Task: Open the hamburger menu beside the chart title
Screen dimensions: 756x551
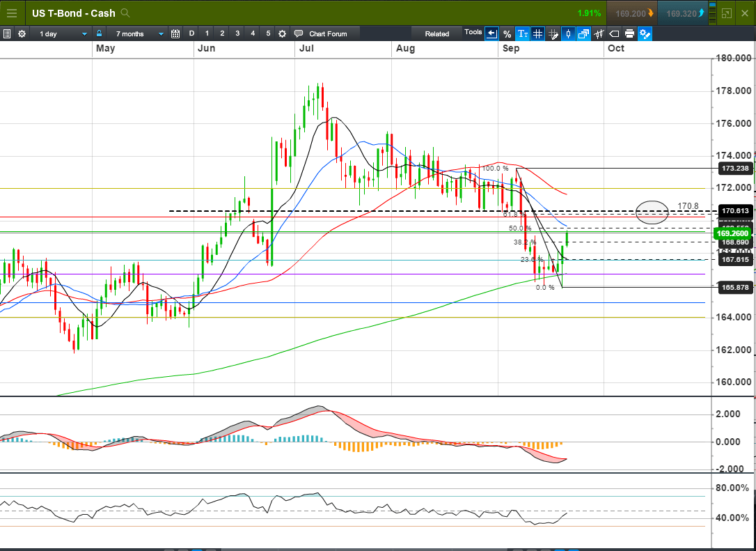Action: [x=11, y=13]
